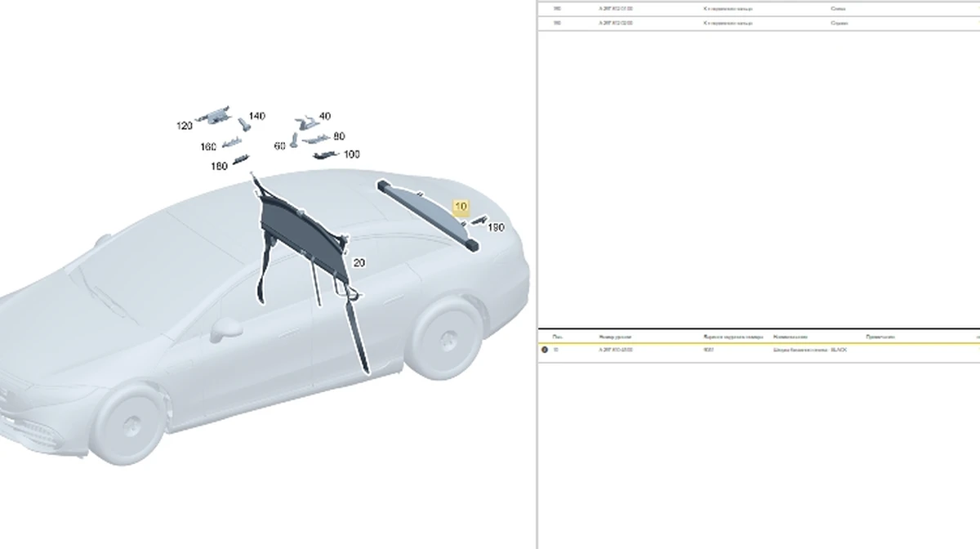
Task: Click the 'Наименование' column header
Action: tap(790, 337)
